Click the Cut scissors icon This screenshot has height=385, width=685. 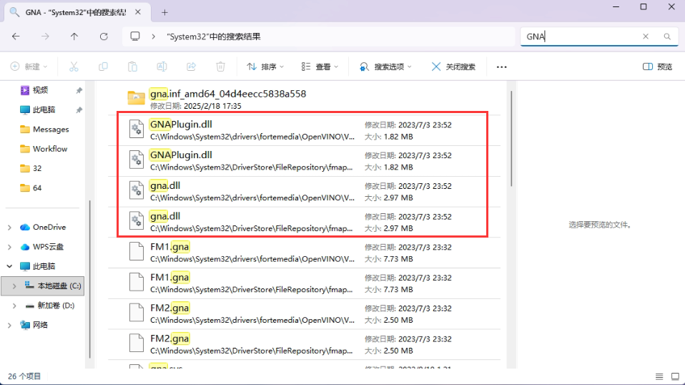click(74, 67)
